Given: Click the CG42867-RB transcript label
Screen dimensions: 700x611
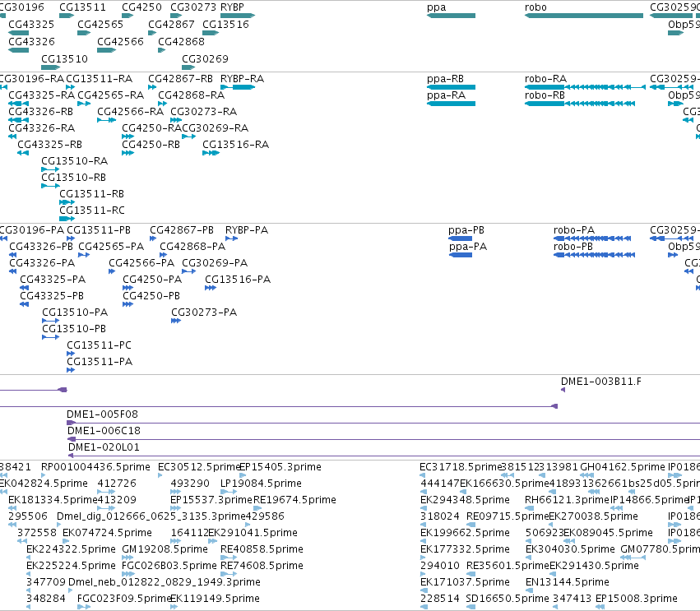Looking at the screenshot, I should pos(181,79).
